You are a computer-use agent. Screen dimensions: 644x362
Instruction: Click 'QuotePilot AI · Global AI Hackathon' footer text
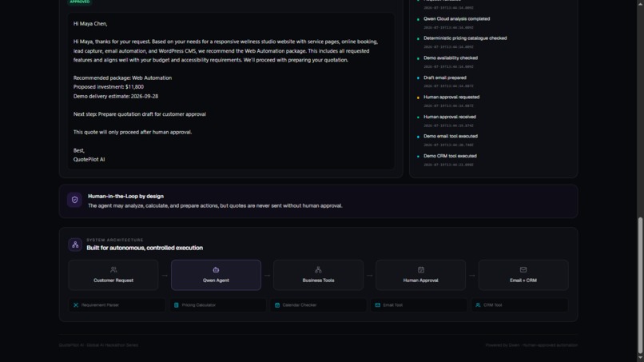point(98,345)
